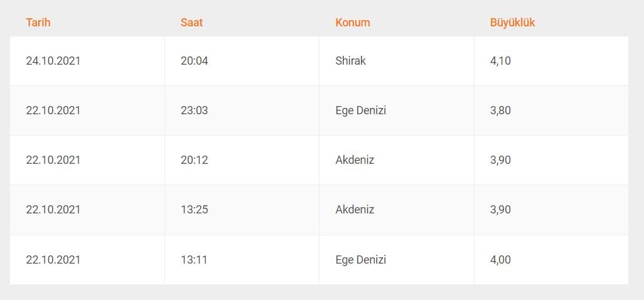644x300 pixels.
Task: Click the Saat column header
Action: coord(191,23)
